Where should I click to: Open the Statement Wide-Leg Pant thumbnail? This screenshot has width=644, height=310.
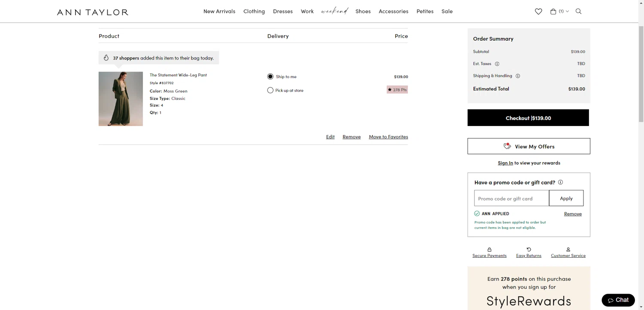tap(121, 99)
